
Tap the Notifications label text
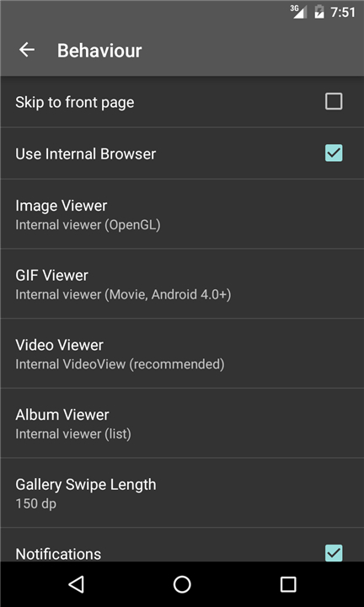tap(58, 554)
